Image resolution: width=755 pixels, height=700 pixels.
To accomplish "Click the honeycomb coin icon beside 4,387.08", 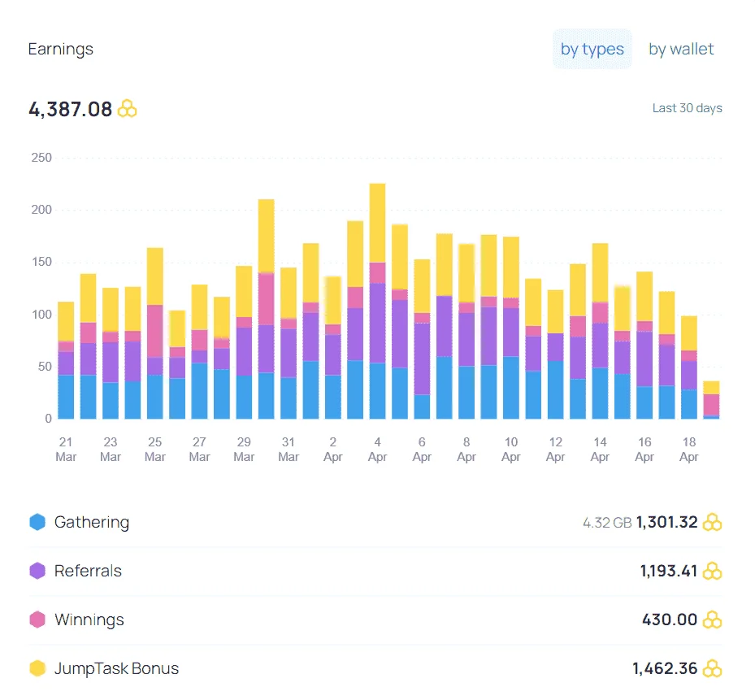I will pyautogui.click(x=127, y=108).
